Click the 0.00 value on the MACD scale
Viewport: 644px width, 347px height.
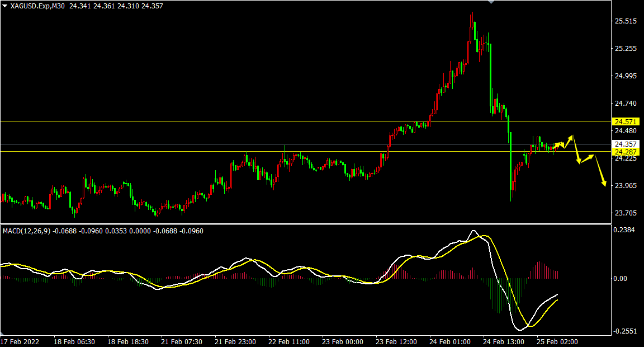[620, 279]
